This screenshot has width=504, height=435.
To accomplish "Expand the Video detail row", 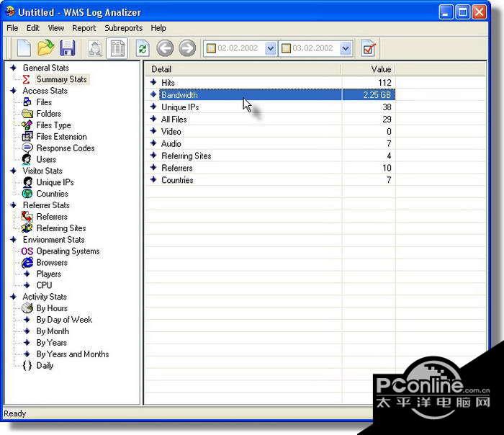I will coord(153,131).
